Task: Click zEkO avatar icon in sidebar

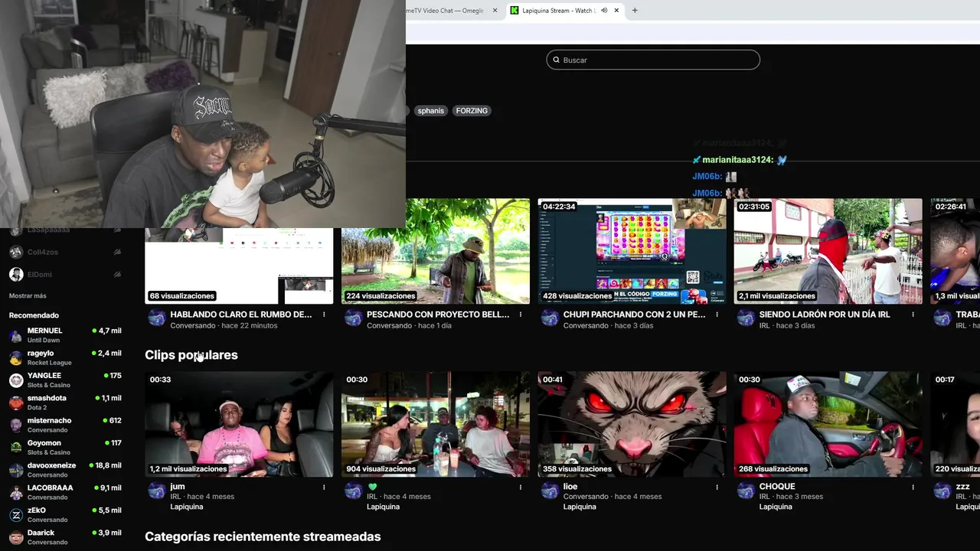Action: (16, 515)
